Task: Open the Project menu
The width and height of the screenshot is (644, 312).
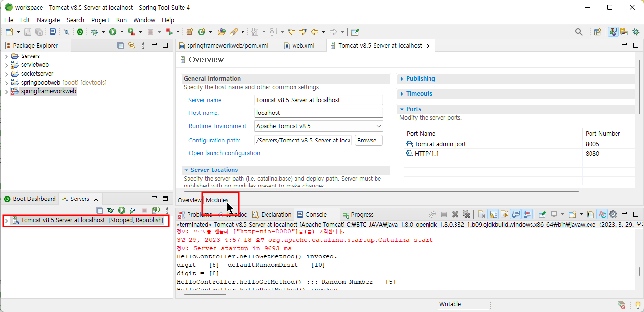Action: tap(100, 20)
